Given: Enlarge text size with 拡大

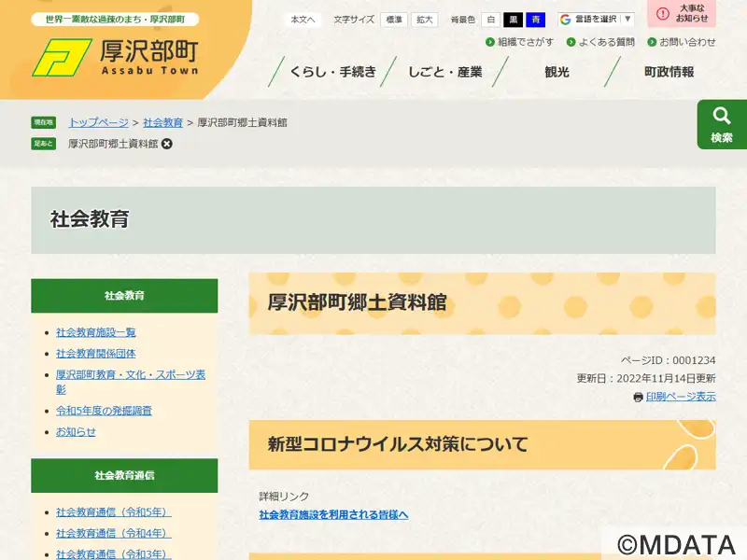Looking at the screenshot, I should (x=425, y=20).
